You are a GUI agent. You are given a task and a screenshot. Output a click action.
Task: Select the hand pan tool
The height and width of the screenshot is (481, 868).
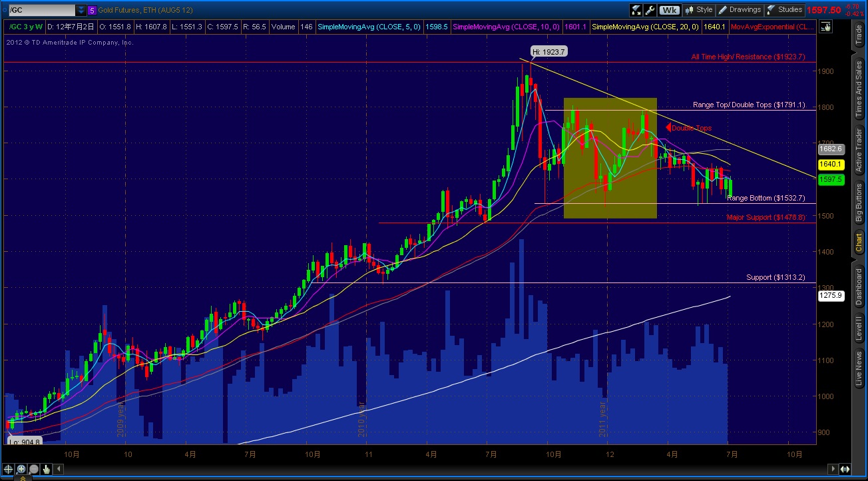(45, 469)
